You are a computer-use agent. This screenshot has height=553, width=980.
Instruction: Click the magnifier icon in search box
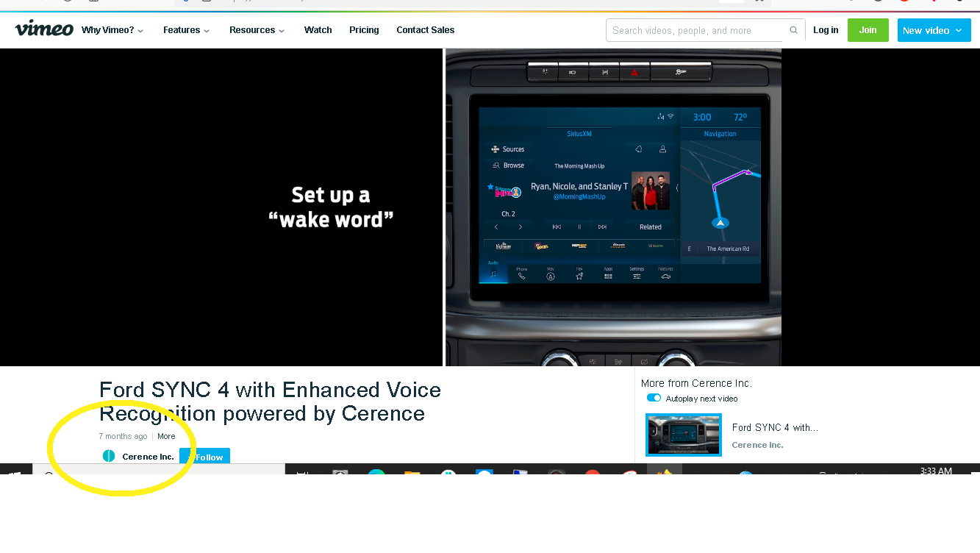[793, 30]
